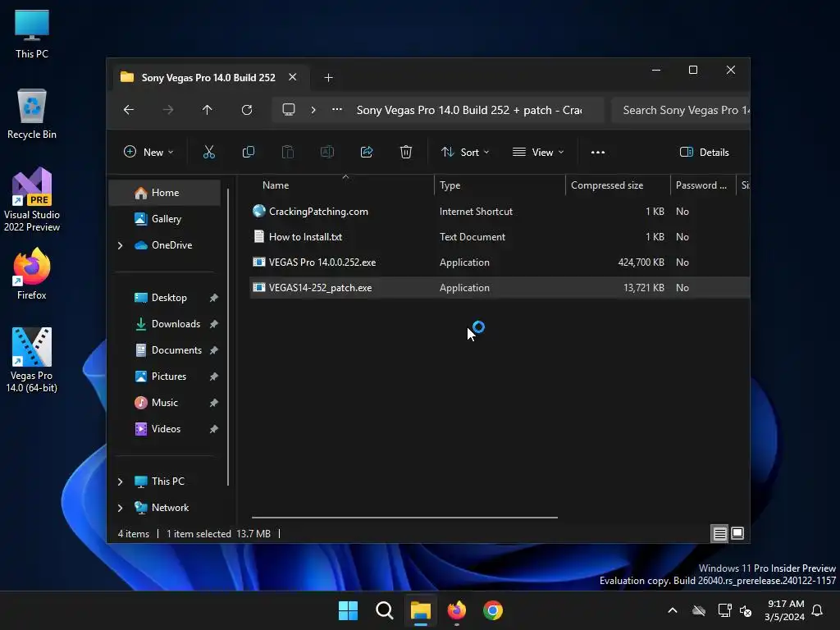
Task: Open Downloads in quick access
Action: click(x=164, y=324)
